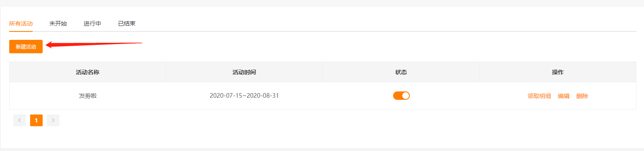This screenshot has height=151, width=644.
Task: Open the 进行中 tab
Action: click(x=92, y=23)
